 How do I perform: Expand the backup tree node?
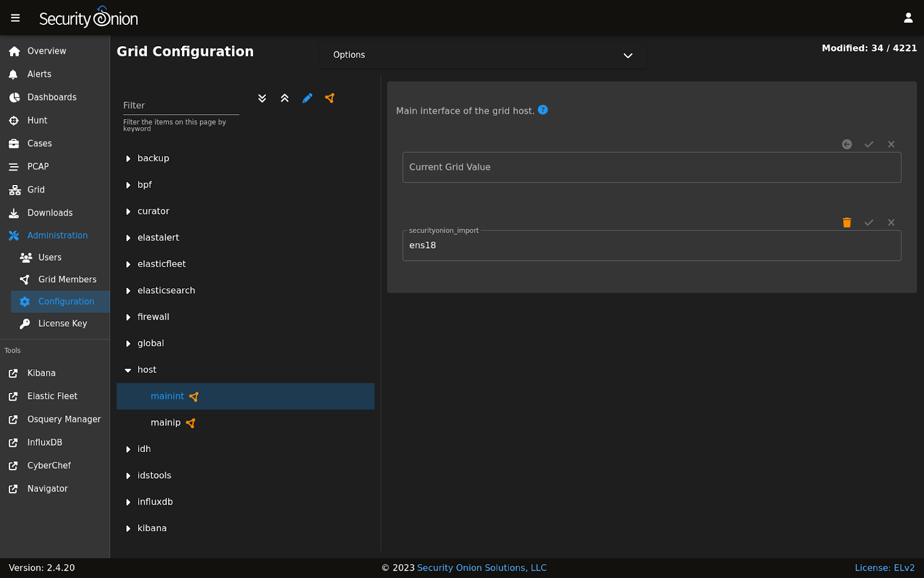click(x=128, y=158)
